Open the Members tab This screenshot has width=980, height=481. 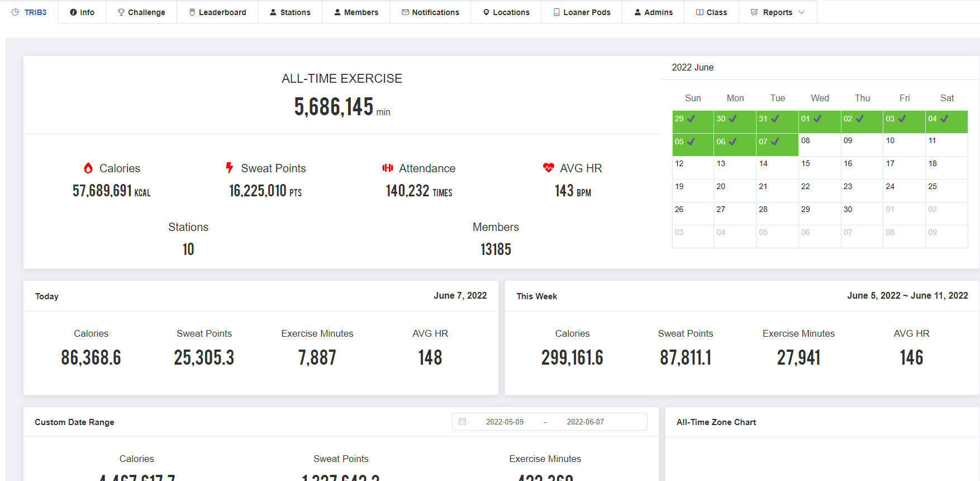[356, 12]
